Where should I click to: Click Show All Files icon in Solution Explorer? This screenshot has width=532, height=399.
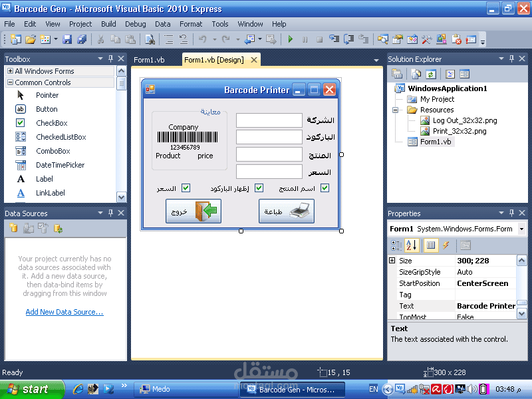pos(416,74)
